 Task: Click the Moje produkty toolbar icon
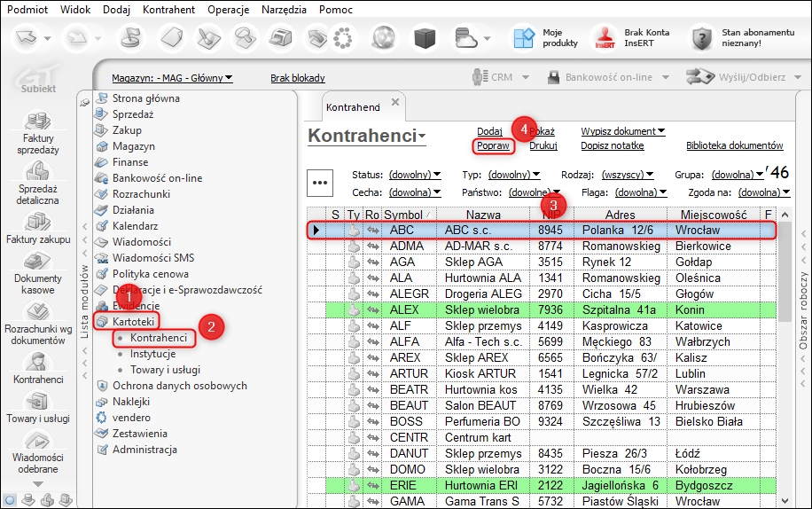coord(525,38)
